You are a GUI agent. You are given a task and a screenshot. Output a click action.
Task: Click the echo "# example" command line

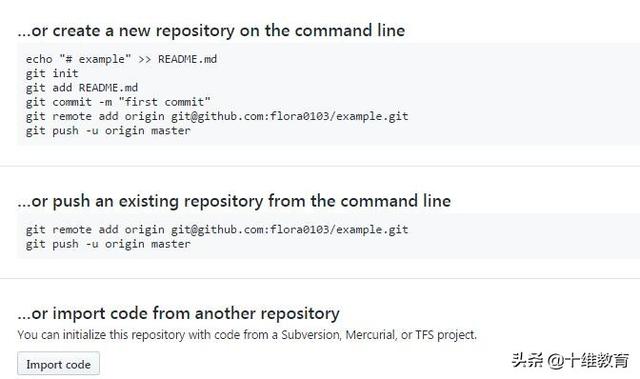tap(121, 59)
